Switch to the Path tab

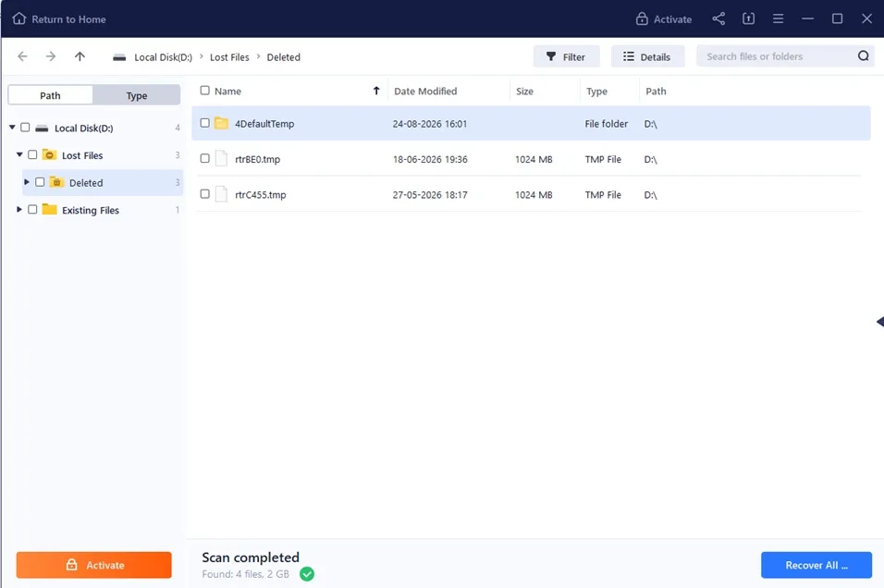point(50,95)
